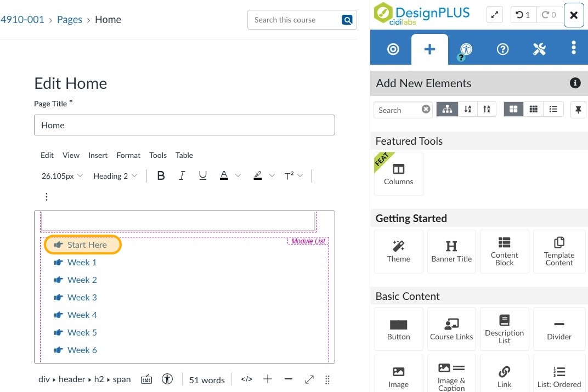Expand the Heading 2 block format dropdown
Image resolution: width=588 pixels, height=392 pixels.
pos(115,176)
